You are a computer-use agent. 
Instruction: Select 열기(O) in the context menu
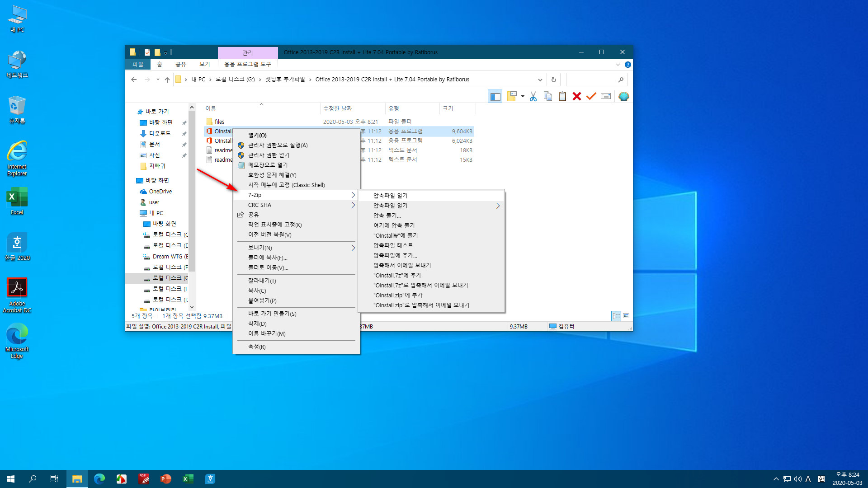(x=296, y=136)
